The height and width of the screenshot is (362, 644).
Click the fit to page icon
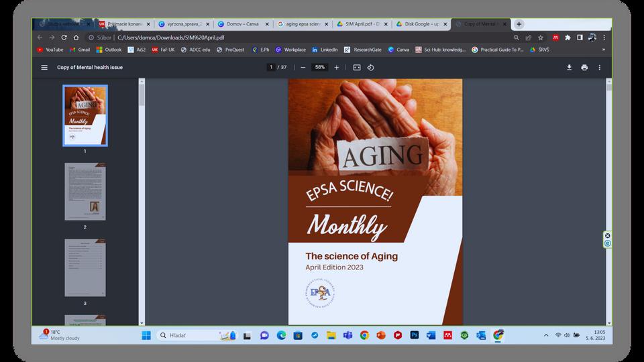point(357,67)
